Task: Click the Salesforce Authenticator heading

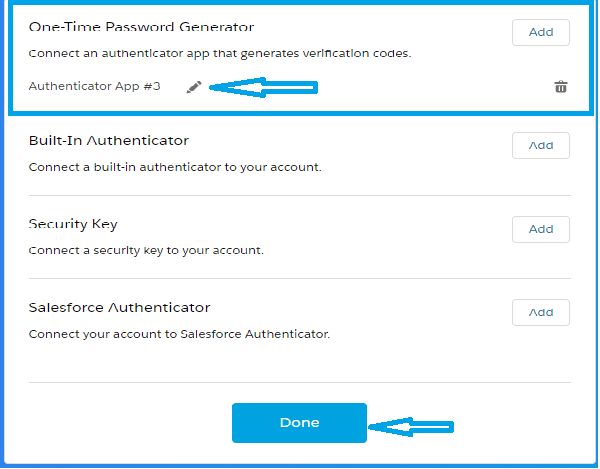Action: pyautogui.click(x=119, y=307)
